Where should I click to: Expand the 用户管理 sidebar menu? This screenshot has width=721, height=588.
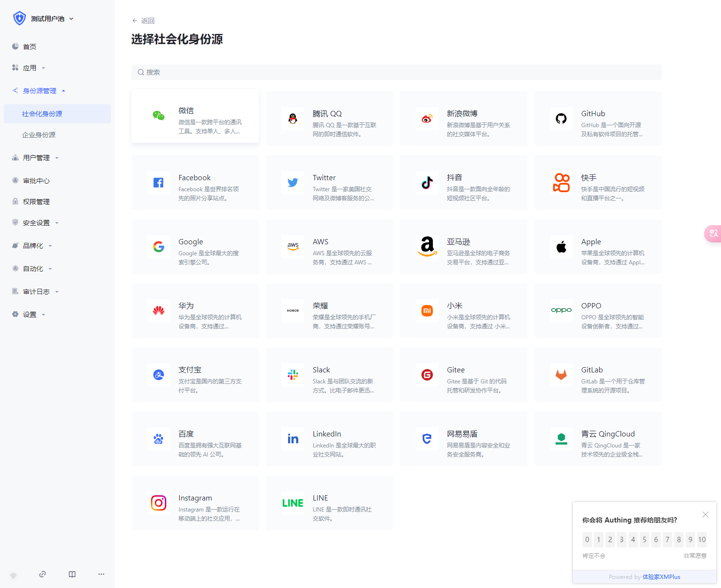coord(36,158)
